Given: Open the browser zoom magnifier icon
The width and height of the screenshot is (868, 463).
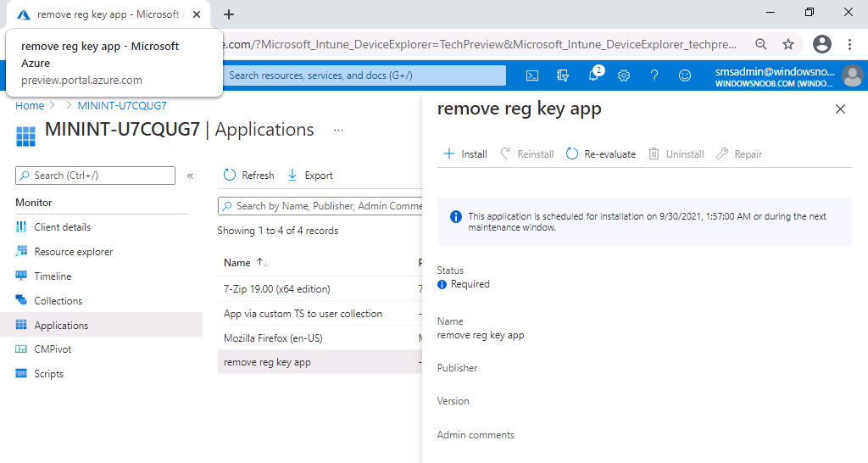Looking at the screenshot, I should 761,44.
